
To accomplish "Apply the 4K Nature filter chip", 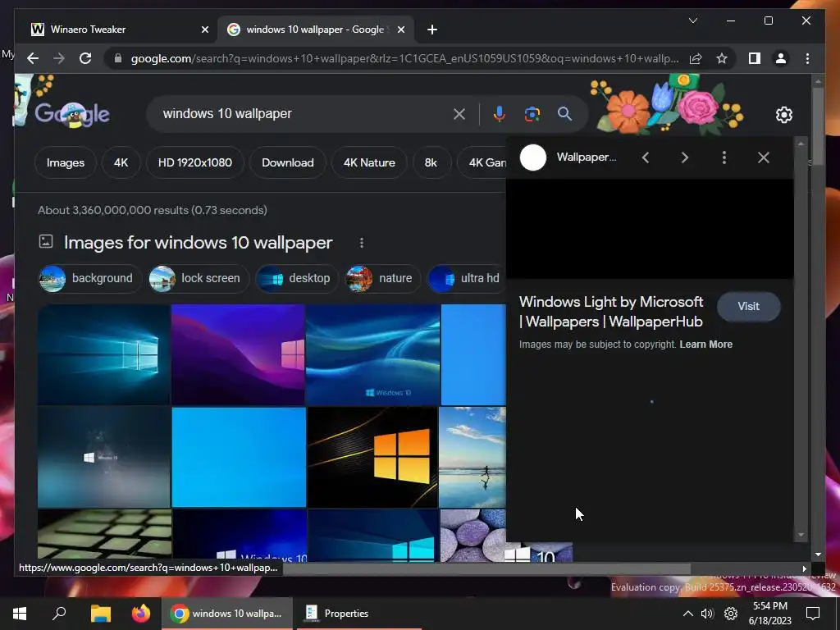I will [369, 162].
